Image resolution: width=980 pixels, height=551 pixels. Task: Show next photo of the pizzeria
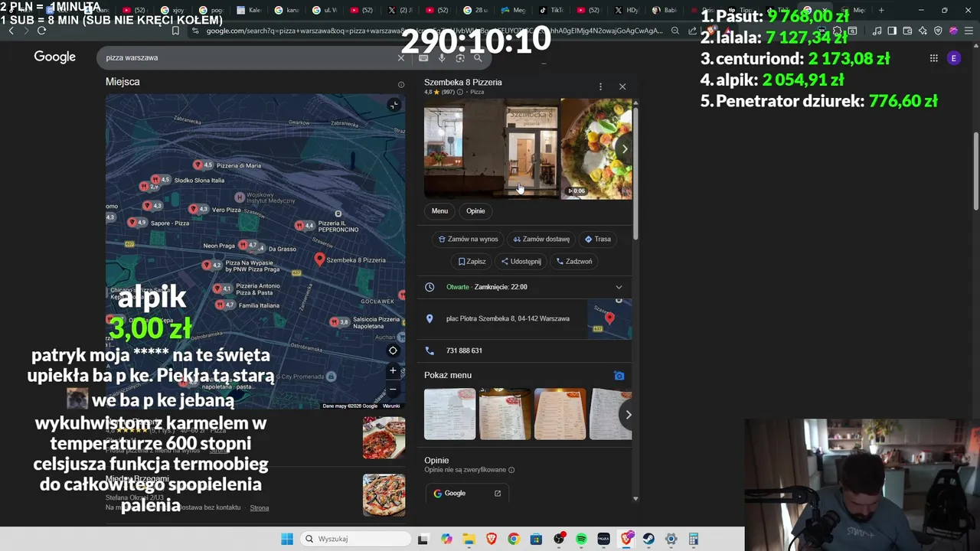point(625,149)
